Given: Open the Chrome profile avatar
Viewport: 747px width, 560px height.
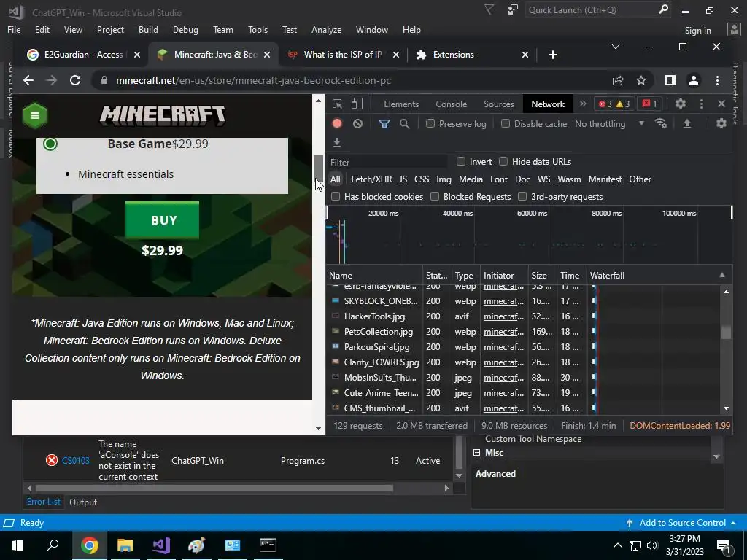Looking at the screenshot, I should tap(694, 80).
